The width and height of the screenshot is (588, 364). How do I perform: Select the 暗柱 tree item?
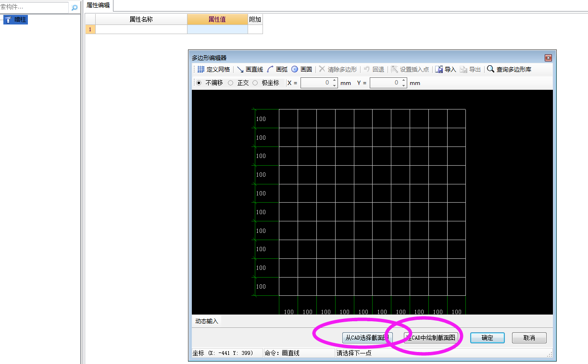point(16,20)
